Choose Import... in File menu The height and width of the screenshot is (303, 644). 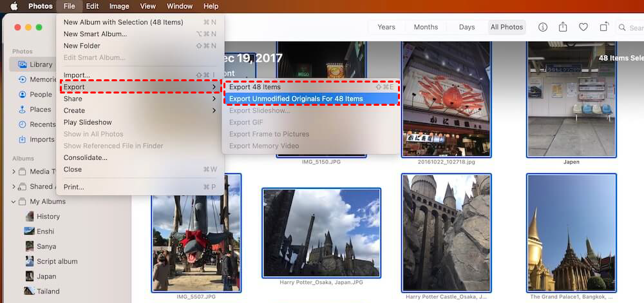coord(140,75)
